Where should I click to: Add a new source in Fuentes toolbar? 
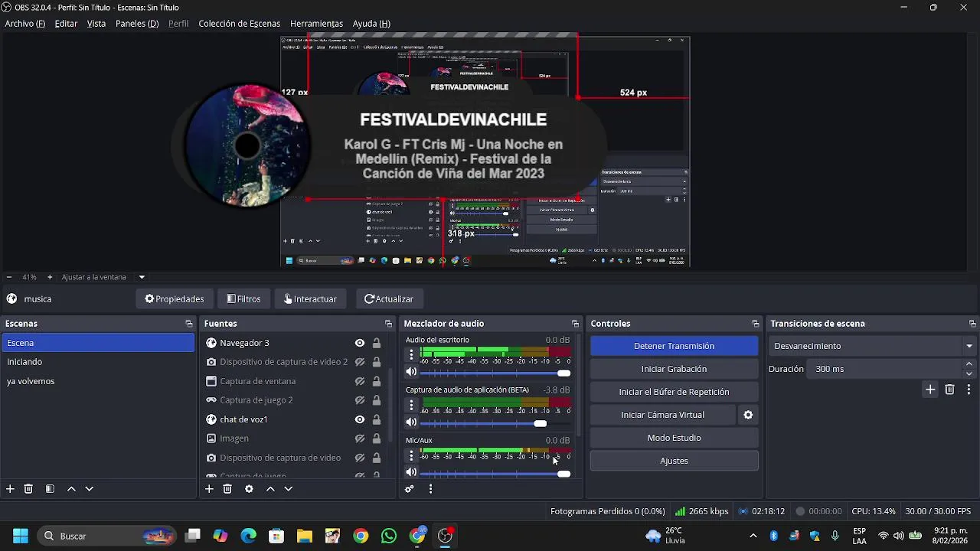pos(209,489)
